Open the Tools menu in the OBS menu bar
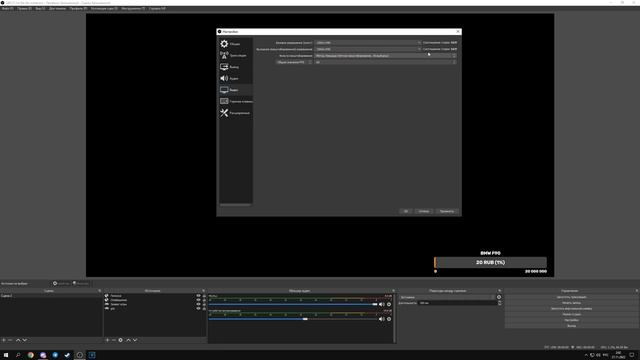This screenshot has width=640, height=360. coord(133,8)
